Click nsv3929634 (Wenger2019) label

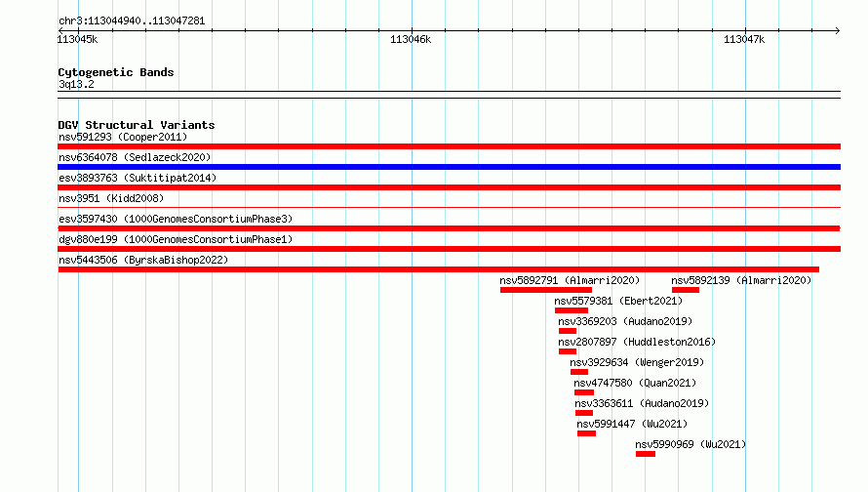637,362
